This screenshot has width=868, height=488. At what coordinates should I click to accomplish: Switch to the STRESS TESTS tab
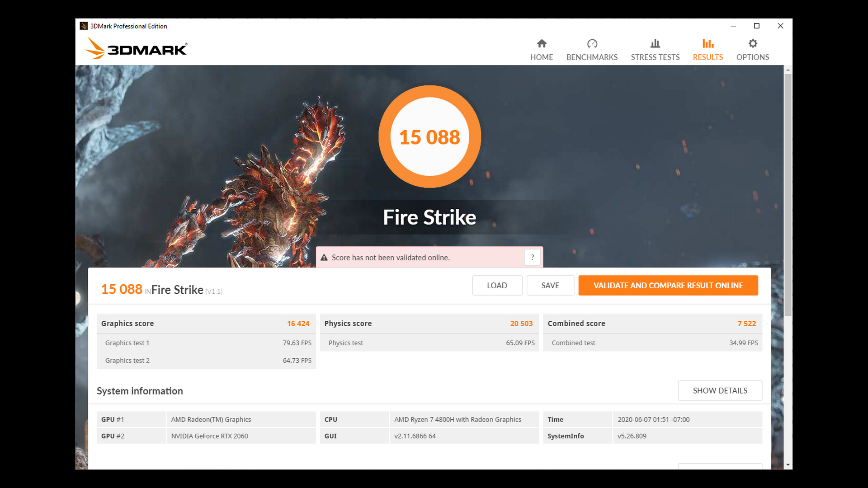pos(655,57)
